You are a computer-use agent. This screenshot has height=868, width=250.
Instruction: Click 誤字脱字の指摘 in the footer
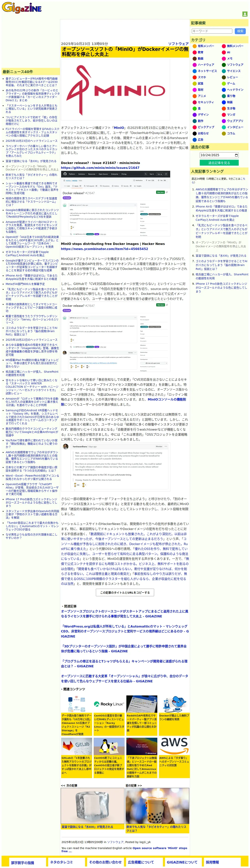(x=23, y=863)
